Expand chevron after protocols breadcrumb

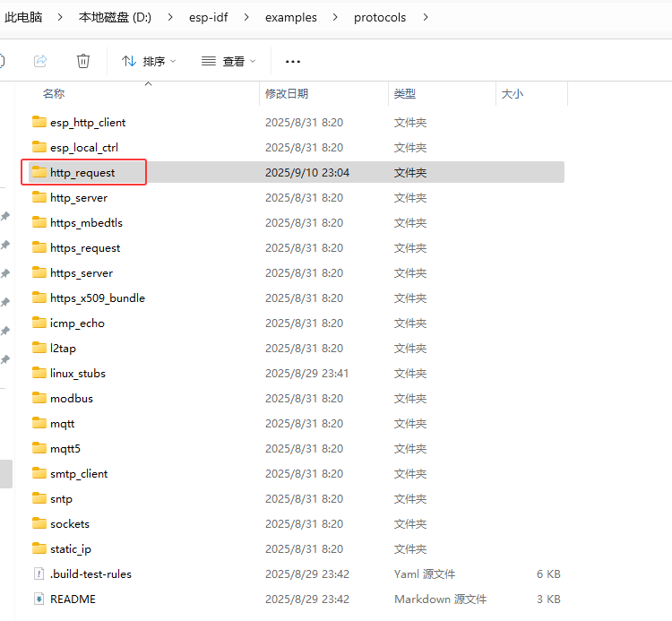click(x=426, y=17)
